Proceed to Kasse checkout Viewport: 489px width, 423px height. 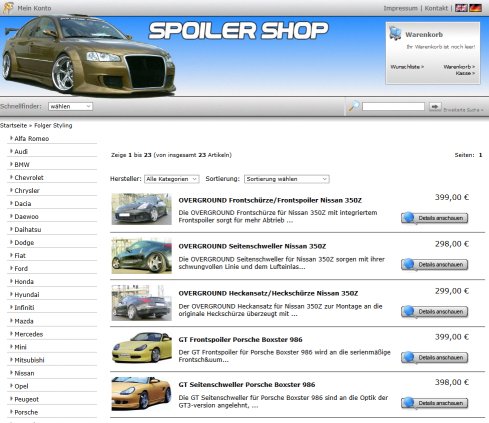465,73
